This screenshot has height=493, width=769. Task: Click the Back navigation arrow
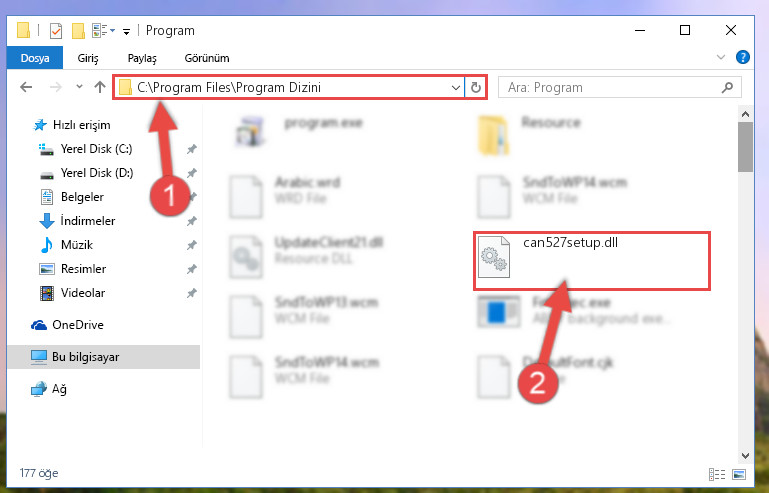(x=26, y=87)
